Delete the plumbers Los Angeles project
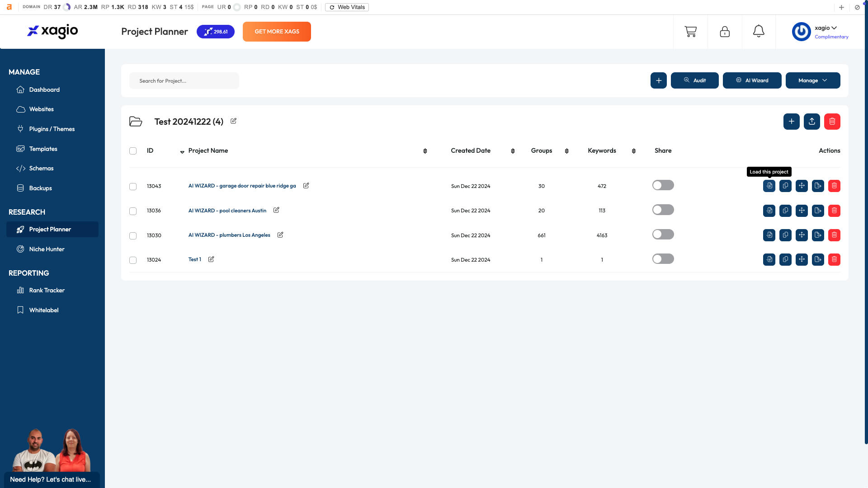The height and width of the screenshot is (488, 868). pyautogui.click(x=834, y=235)
